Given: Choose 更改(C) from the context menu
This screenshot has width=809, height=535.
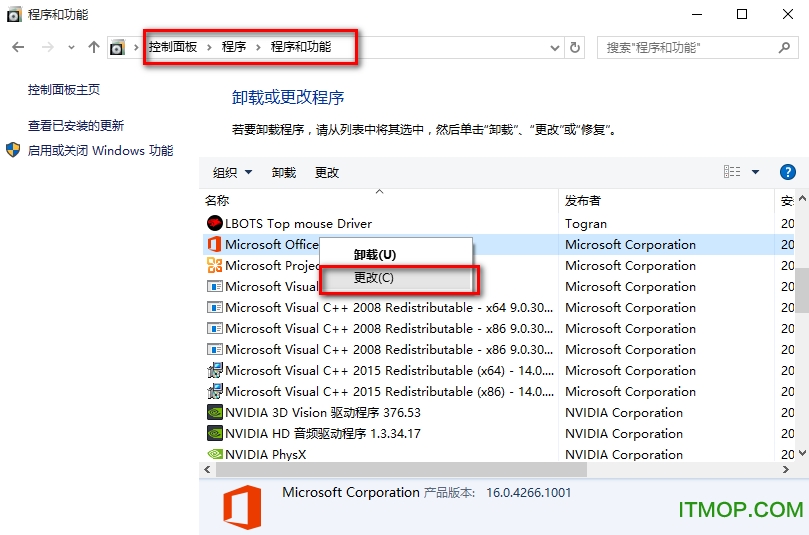Looking at the screenshot, I should 374,277.
